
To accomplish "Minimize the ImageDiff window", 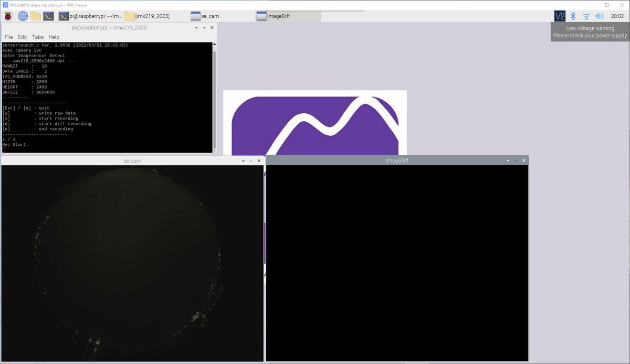I will [508, 160].
